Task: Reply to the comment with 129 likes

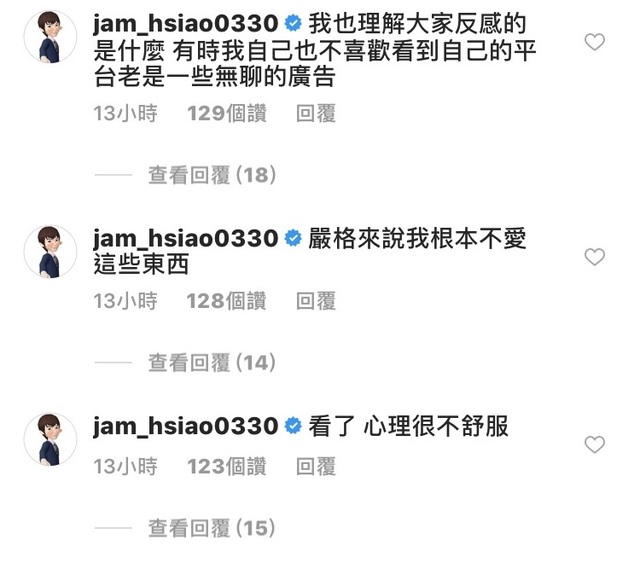Action: [316, 113]
